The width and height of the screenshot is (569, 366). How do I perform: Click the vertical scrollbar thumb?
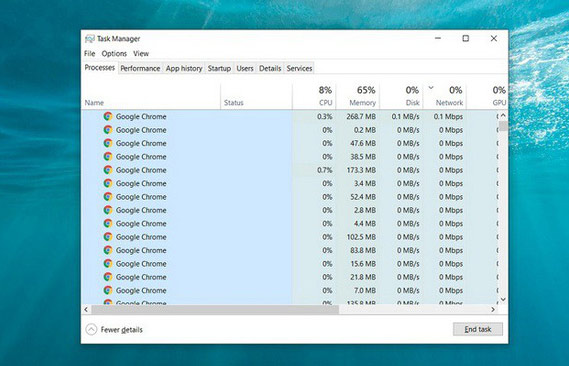503,126
